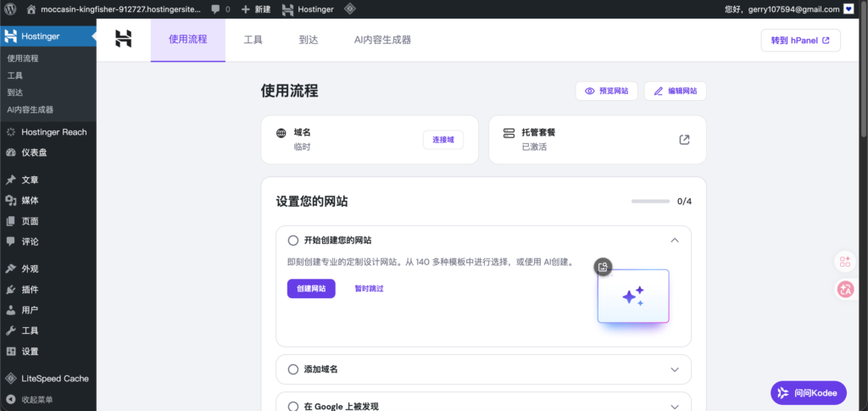Open LiteSpeed Cache in the sidebar
868x411 pixels.
click(48, 378)
